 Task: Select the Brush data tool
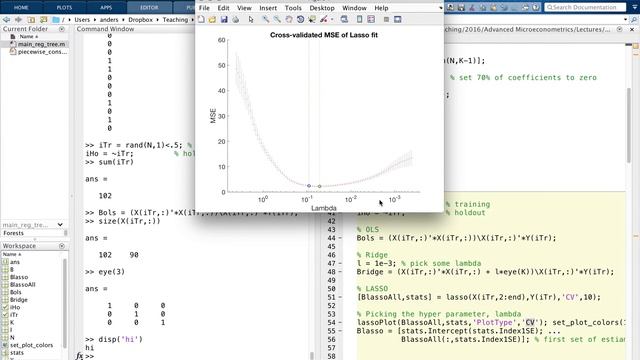point(324,19)
